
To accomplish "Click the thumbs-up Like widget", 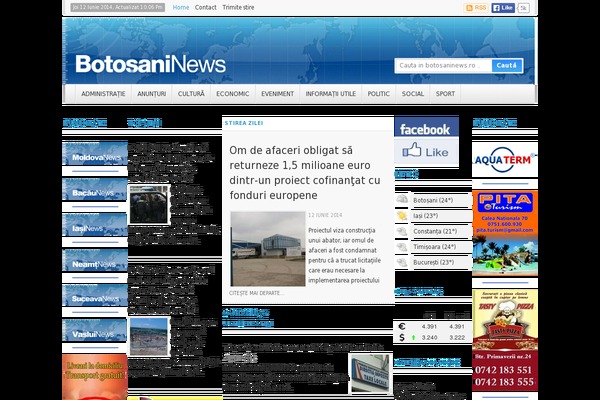I will (427, 152).
